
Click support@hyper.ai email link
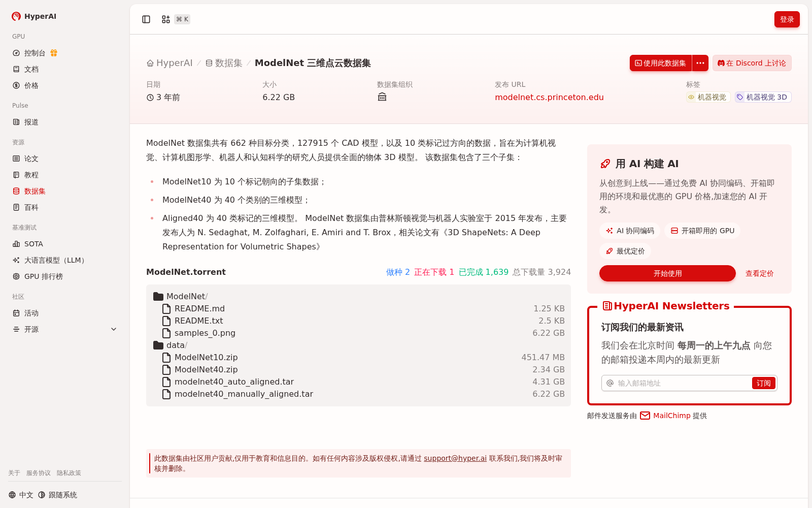(x=455, y=458)
